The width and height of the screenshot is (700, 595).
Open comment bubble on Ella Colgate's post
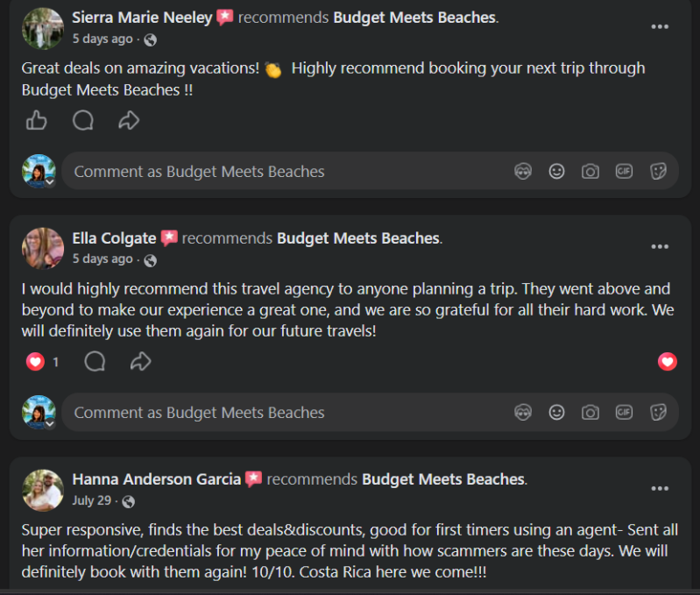[95, 362]
